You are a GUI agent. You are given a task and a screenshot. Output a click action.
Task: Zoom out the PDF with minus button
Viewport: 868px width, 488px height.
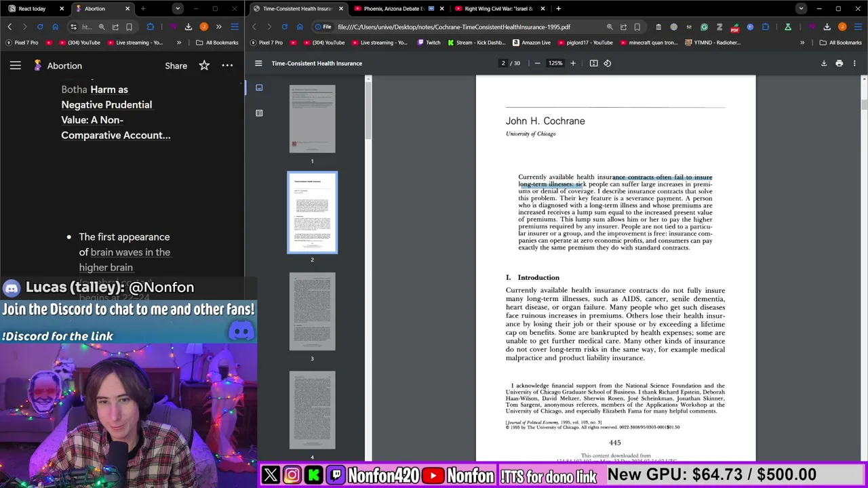[537, 63]
